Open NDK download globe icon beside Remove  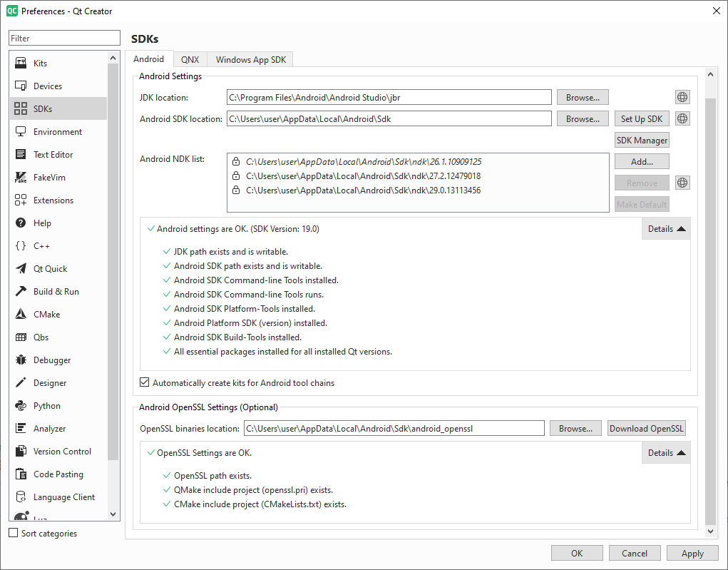click(x=682, y=183)
